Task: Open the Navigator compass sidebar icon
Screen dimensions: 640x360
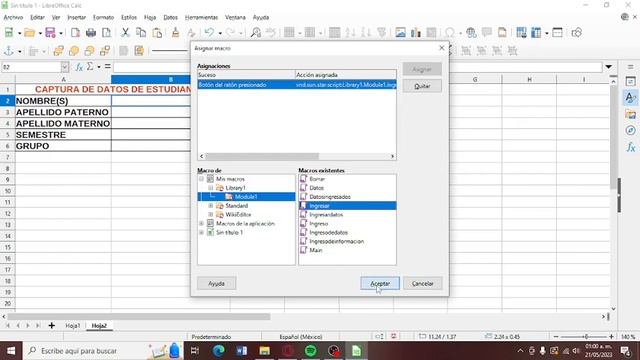Action: point(631,131)
